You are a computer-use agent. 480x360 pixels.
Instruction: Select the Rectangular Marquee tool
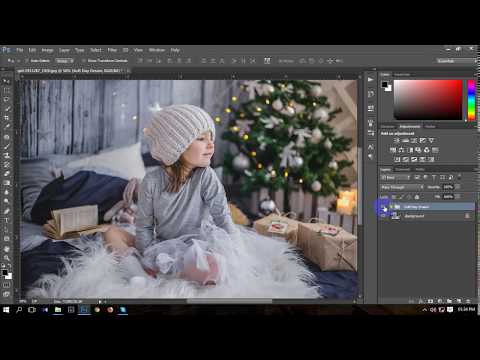pos(6,90)
